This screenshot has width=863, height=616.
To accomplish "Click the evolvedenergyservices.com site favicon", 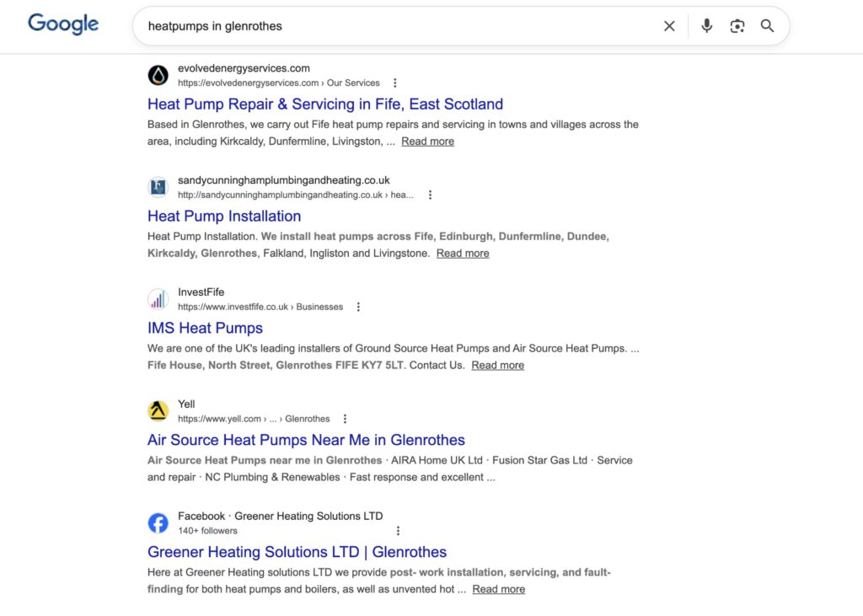I will [x=158, y=75].
